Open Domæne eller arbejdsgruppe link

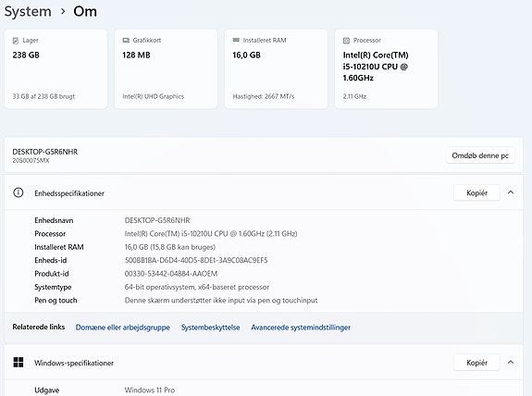click(x=122, y=328)
